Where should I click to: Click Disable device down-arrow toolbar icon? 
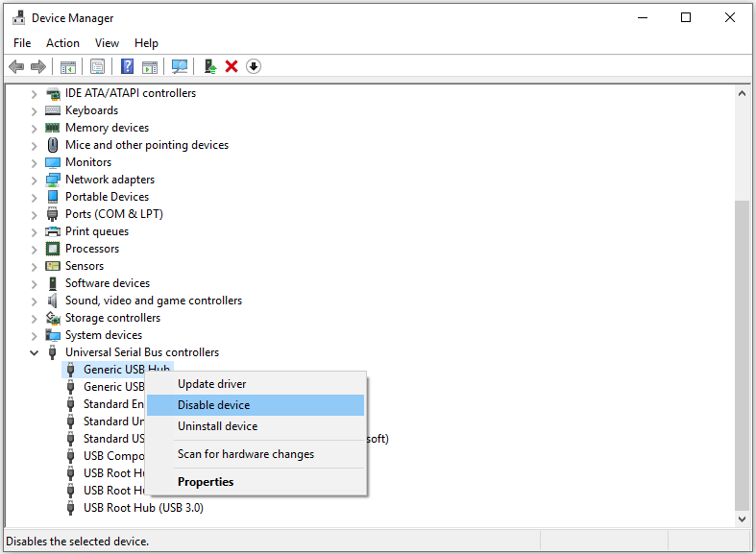tap(254, 66)
